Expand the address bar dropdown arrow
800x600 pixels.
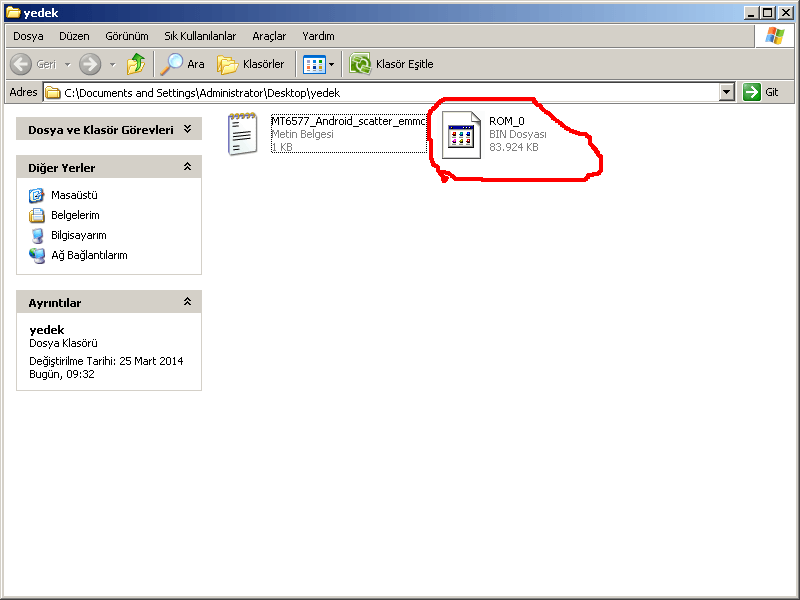click(x=727, y=92)
